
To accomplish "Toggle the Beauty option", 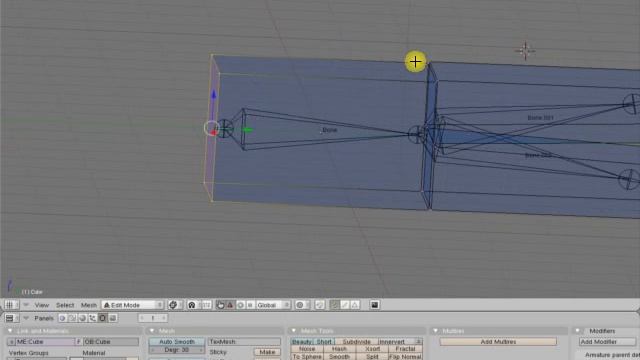I will [x=302, y=342].
